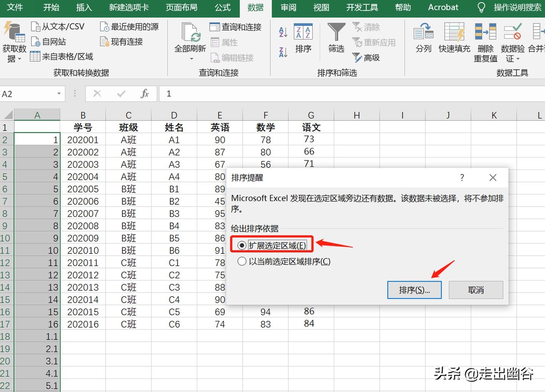Click the cancel X in formula bar
This screenshot has width=545, height=392.
[x=97, y=94]
